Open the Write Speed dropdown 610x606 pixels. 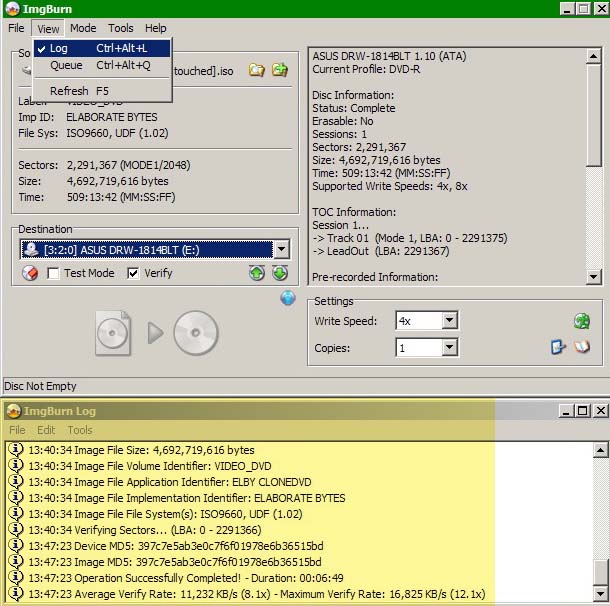450,321
